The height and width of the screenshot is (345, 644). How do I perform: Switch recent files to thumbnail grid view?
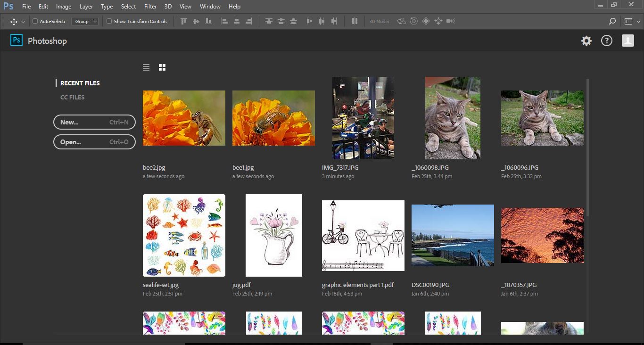click(x=162, y=68)
